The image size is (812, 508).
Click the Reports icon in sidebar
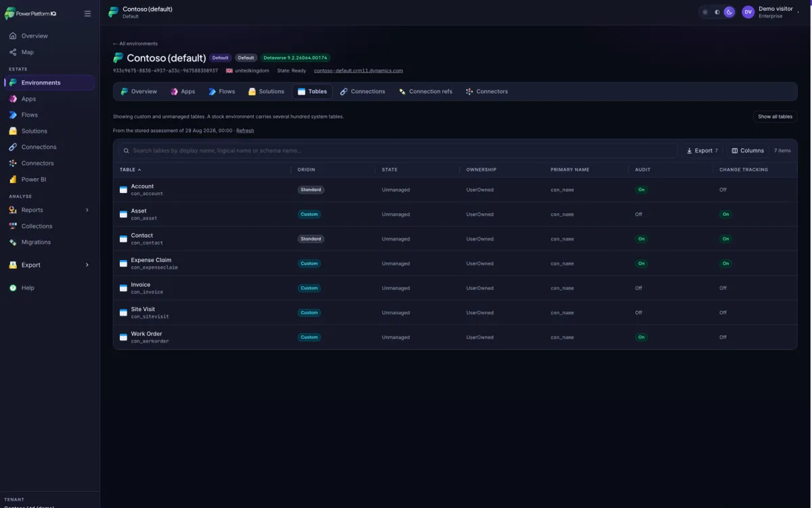coord(13,210)
